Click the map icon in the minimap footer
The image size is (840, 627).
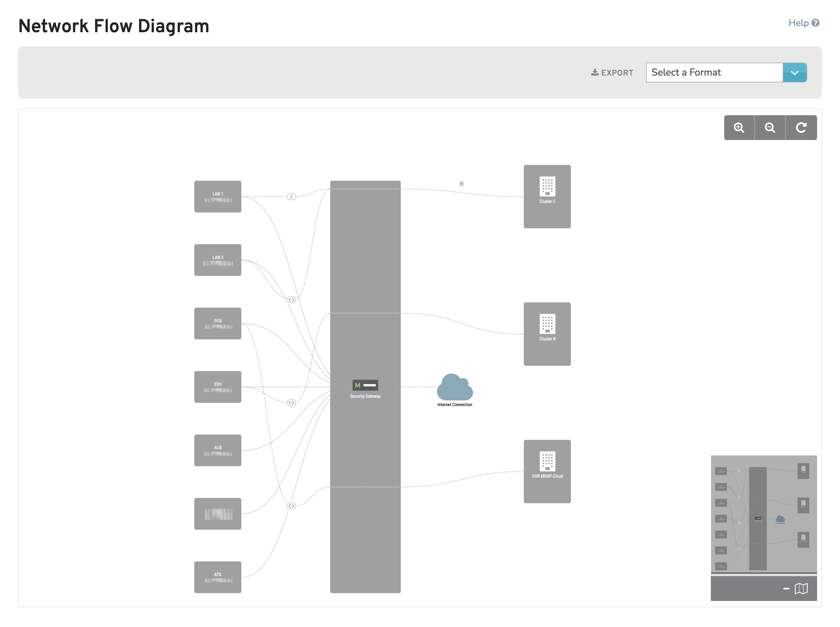801,589
